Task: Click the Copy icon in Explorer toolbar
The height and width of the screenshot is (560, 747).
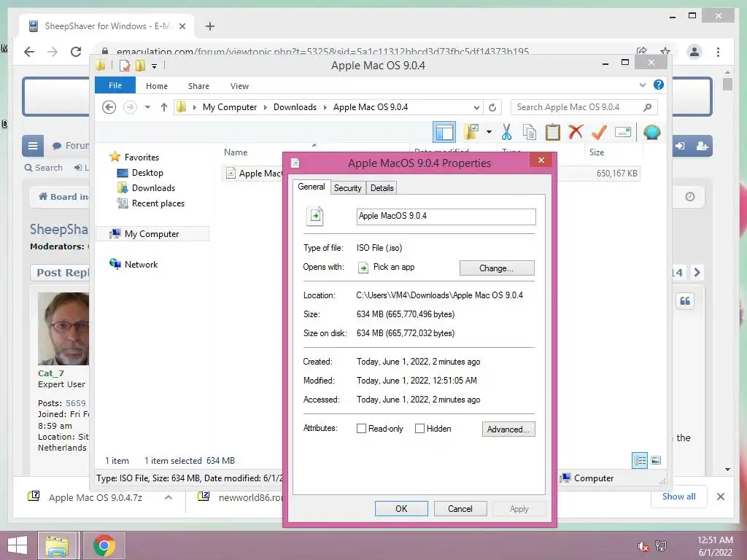Action: coord(529,132)
